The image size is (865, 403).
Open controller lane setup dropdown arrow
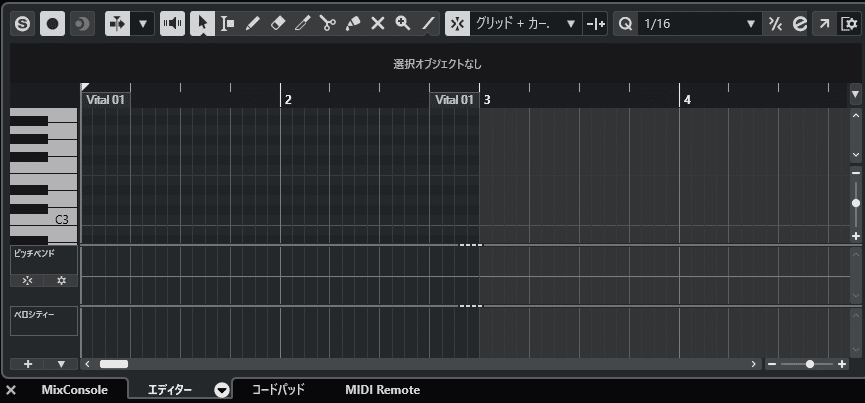click(61, 364)
